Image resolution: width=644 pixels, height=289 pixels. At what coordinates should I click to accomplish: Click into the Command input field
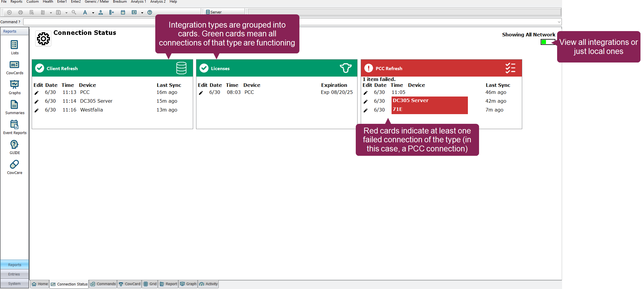(88, 22)
